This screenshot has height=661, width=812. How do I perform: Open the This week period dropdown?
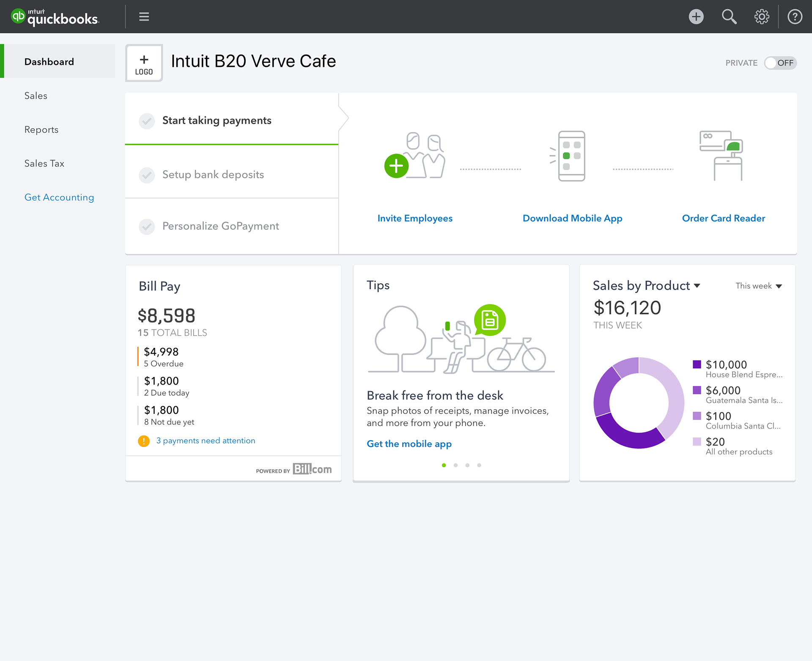(759, 286)
